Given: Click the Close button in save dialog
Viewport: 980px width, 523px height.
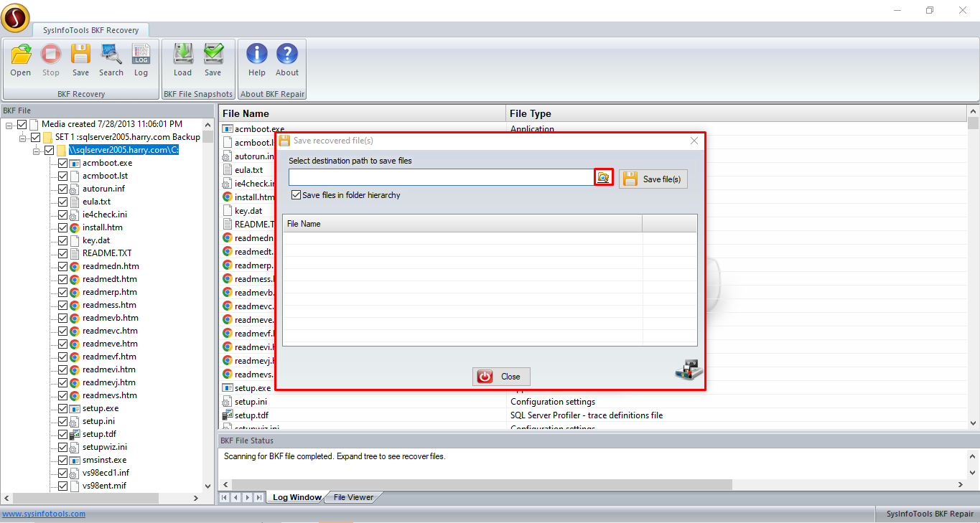Looking at the screenshot, I should point(501,377).
